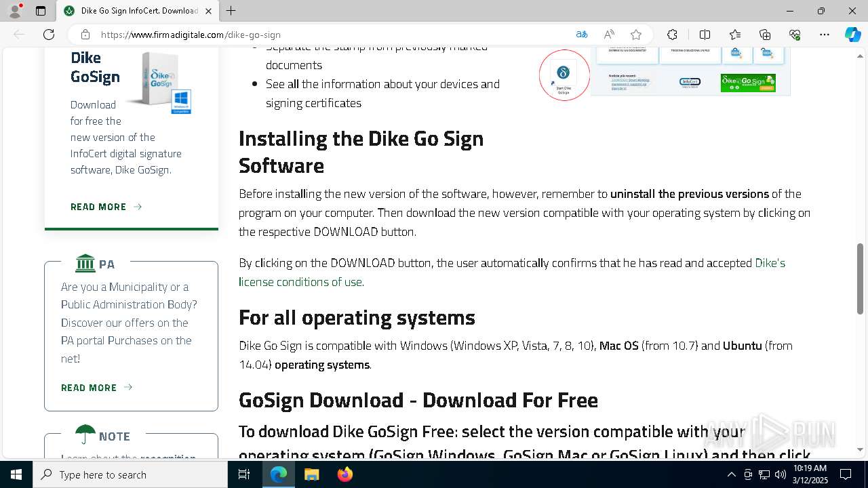Select the Dike Go Sign browser tab
This screenshot has width=868, height=488.
pyautogui.click(x=138, y=11)
